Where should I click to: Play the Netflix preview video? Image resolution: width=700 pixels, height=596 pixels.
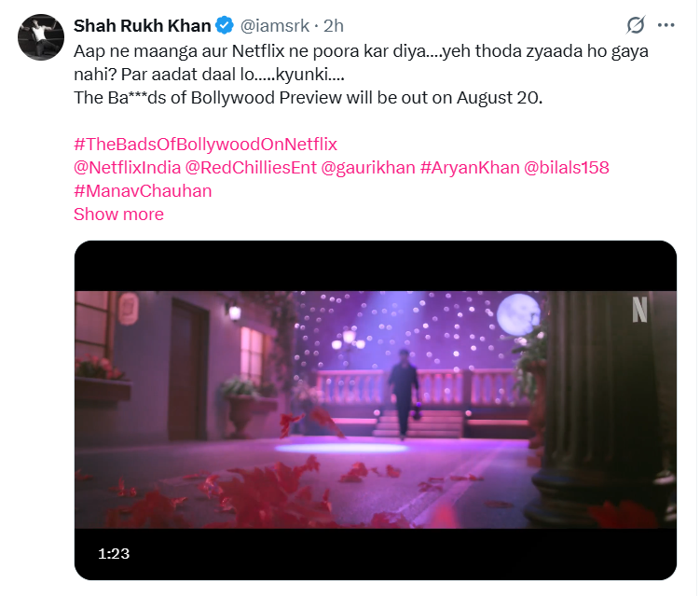click(x=375, y=410)
